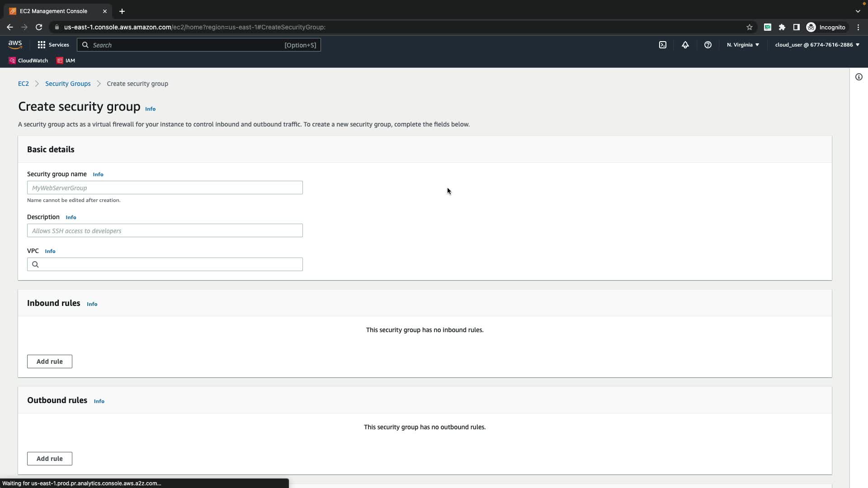Bookmark this page with the star icon

point(749,27)
